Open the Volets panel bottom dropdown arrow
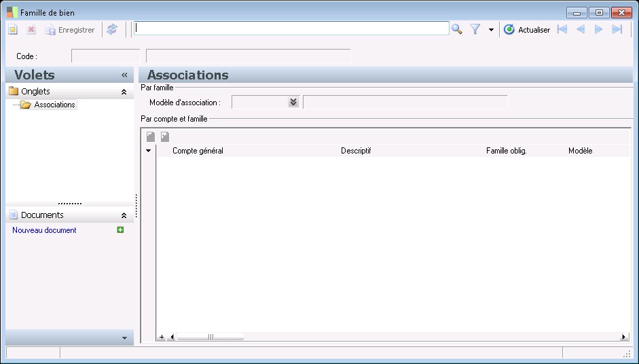The width and height of the screenshot is (639, 364). [x=124, y=338]
